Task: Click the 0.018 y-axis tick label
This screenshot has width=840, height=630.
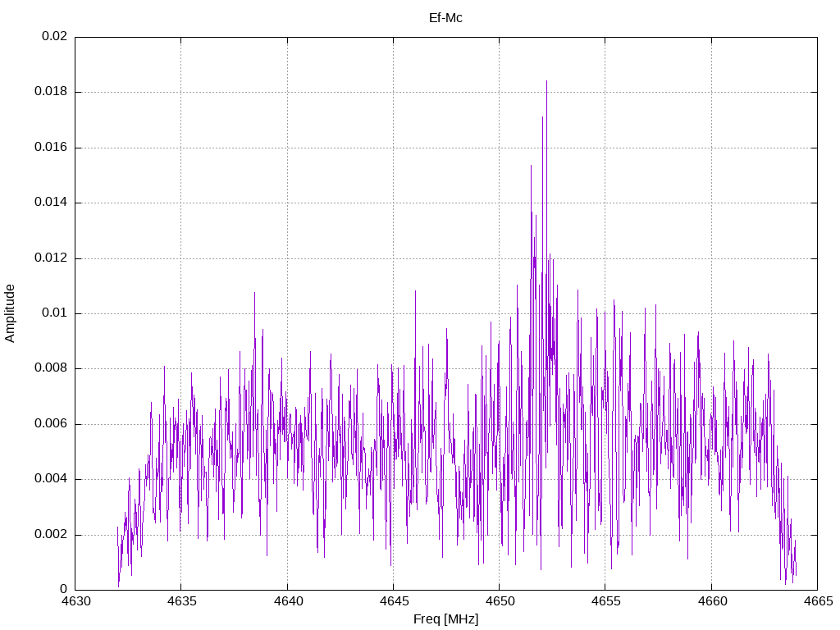Action: point(51,92)
